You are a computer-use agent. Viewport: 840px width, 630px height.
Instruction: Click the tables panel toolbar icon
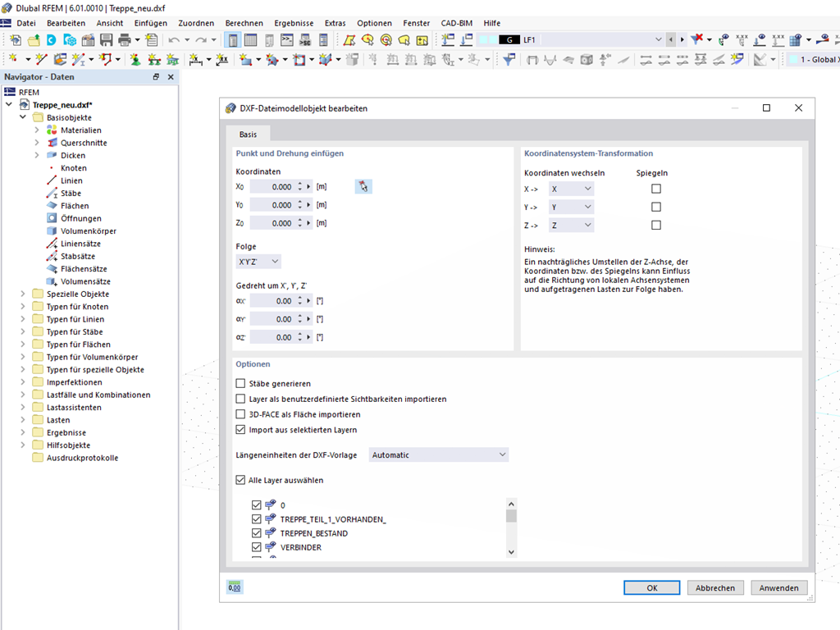[x=251, y=40]
